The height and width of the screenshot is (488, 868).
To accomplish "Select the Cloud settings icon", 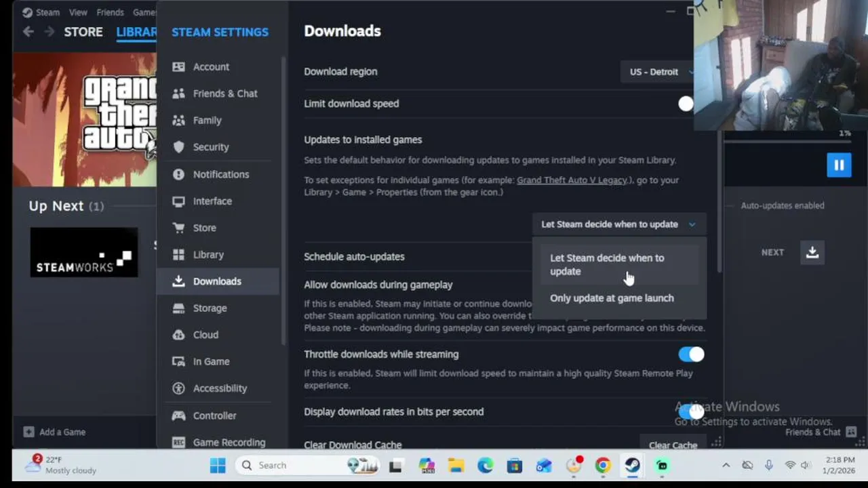I will 178,335.
